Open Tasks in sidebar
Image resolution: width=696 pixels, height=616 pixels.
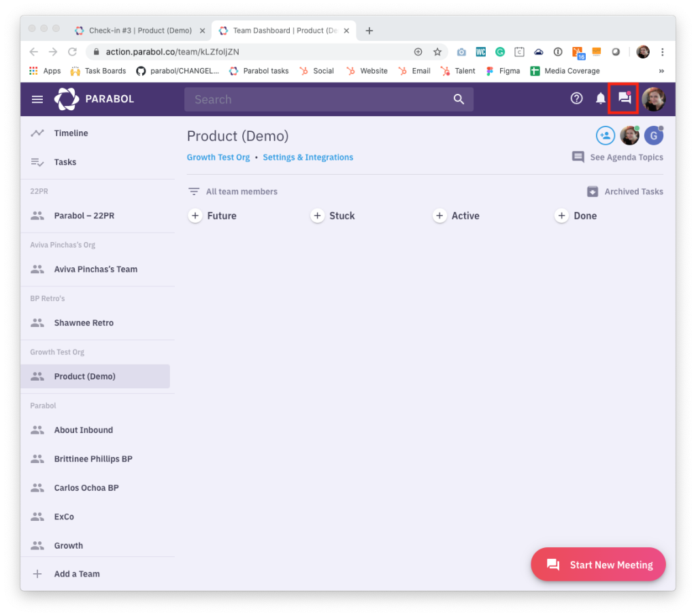tap(95, 162)
